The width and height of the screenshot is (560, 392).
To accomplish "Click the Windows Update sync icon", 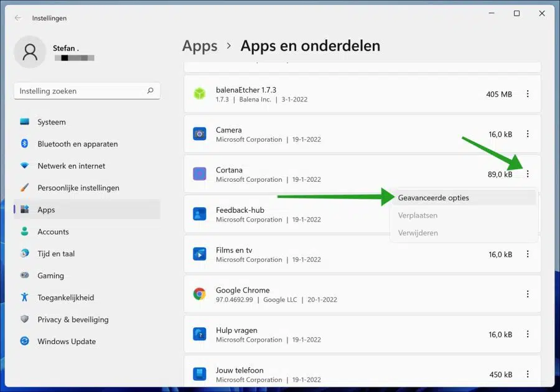I will [x=25, y=341].
